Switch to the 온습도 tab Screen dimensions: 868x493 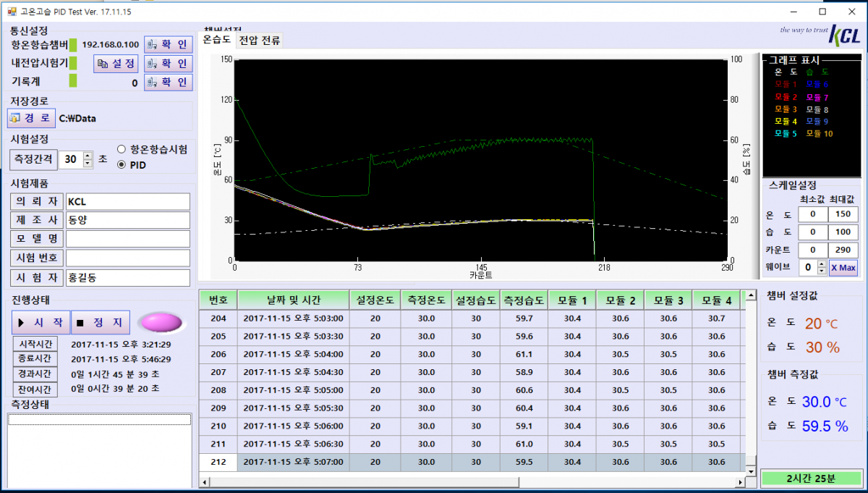[x=216, y=40]
